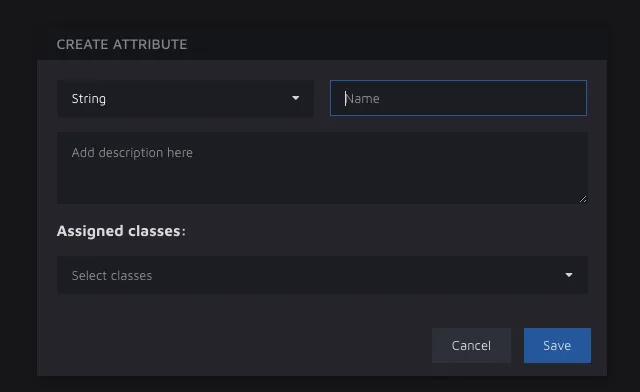Open the String type dropdown
Viewport: 640px width, 392px height.
click(185, 98)
